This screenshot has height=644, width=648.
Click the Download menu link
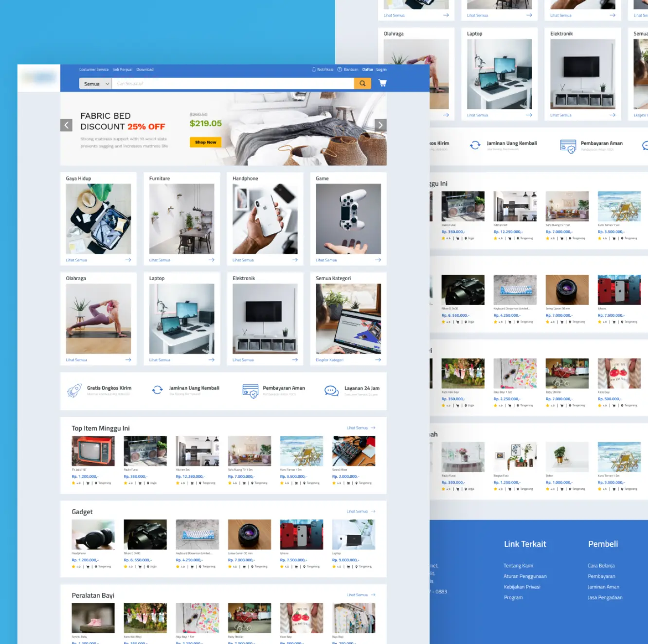click(x=145, y=70)
